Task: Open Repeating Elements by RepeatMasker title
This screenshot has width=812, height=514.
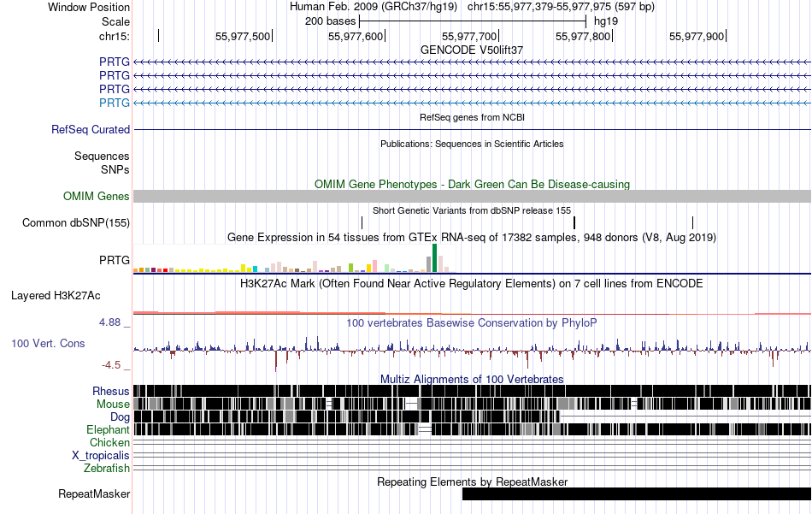Action: pos(472,482)
